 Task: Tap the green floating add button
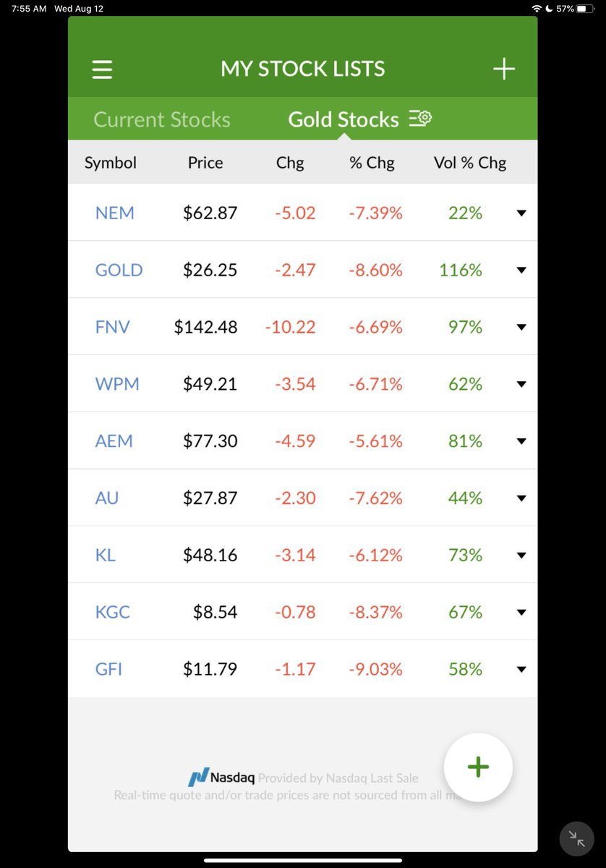pyautogui.click(x=478, y=767)
